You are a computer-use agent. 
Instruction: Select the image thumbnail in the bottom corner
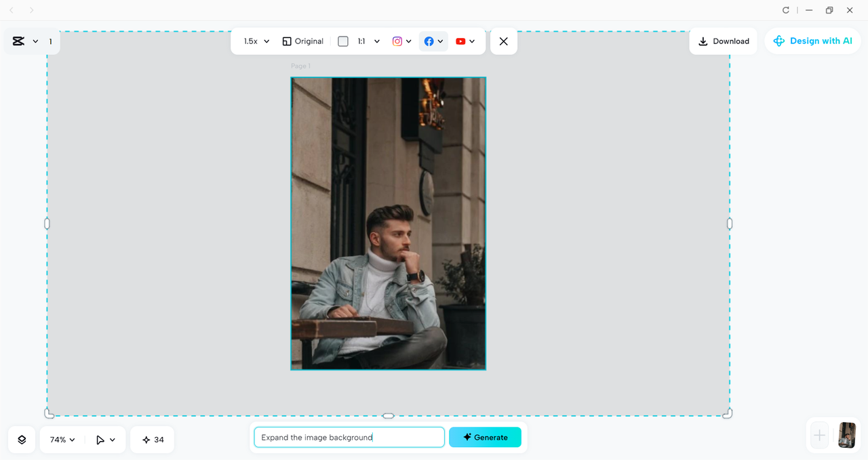pyautogui.click(x=846, y=436)
